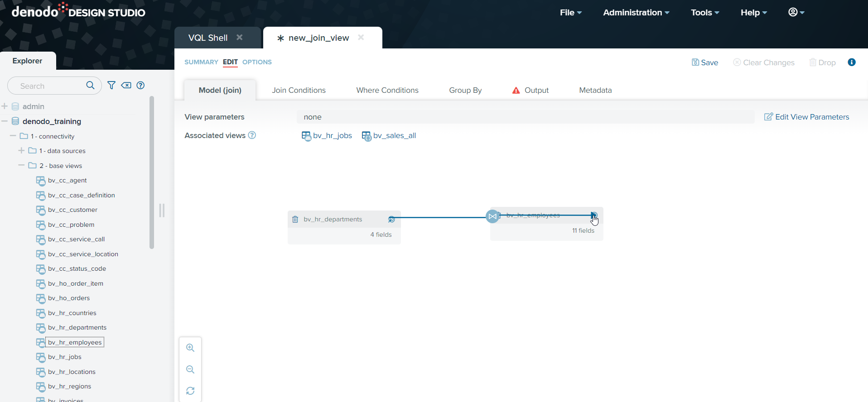The height and width of the screenshot is (402, 868).
Task: Click the zoom in magnifier icon
Action: click(190, 348)
